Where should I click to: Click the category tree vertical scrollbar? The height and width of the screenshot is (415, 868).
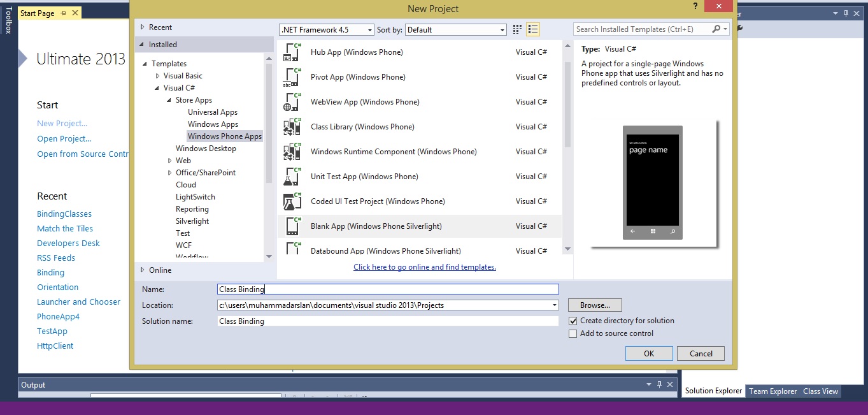(269, 123)
